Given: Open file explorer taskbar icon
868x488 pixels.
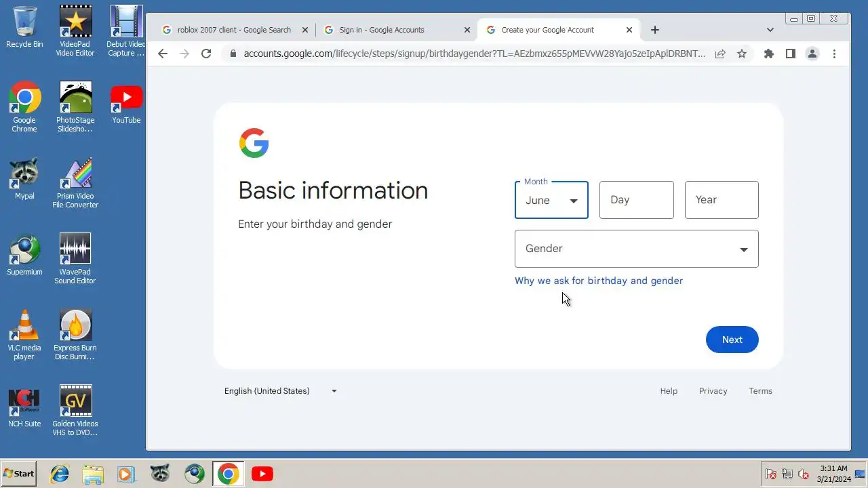Looking at the screenshot, I should (93, 474).
